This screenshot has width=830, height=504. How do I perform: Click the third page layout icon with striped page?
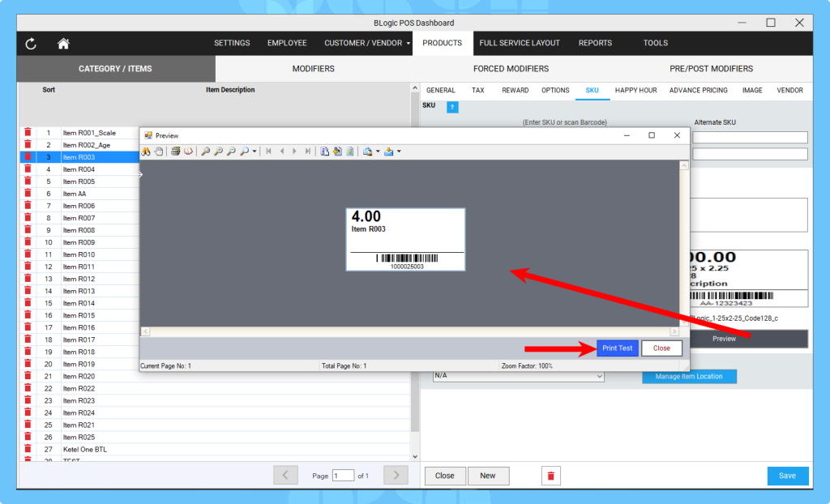350,152
